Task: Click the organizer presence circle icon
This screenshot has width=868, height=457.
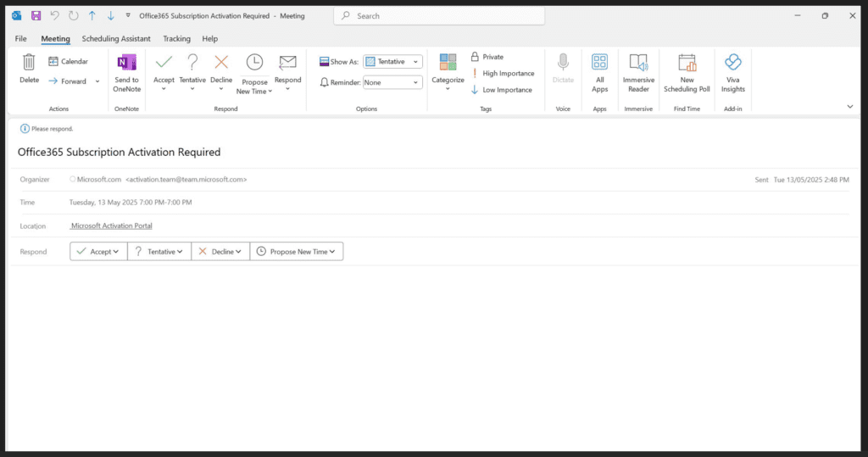Action: (73, 179)
